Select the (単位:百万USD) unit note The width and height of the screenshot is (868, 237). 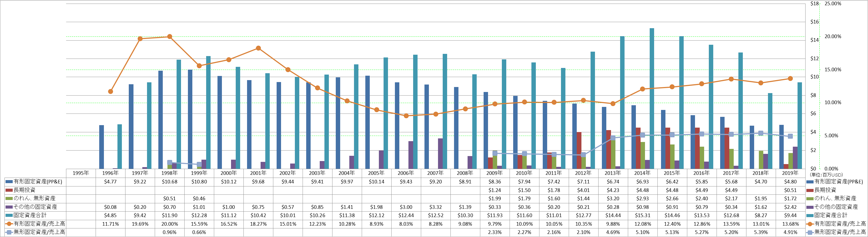pos(826,175)
